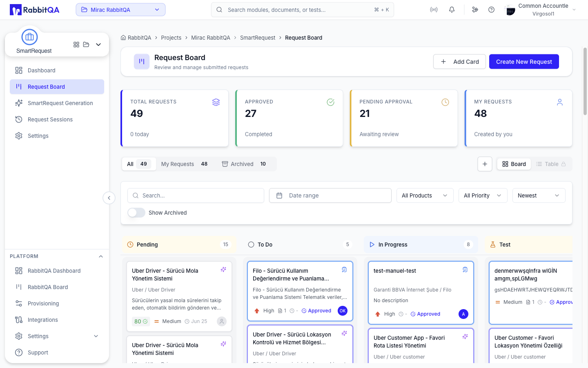The height and width of the screenshot is (368, 588).
Task: Click the layers icon in Total Requests card
Action: tap(216, 102)
